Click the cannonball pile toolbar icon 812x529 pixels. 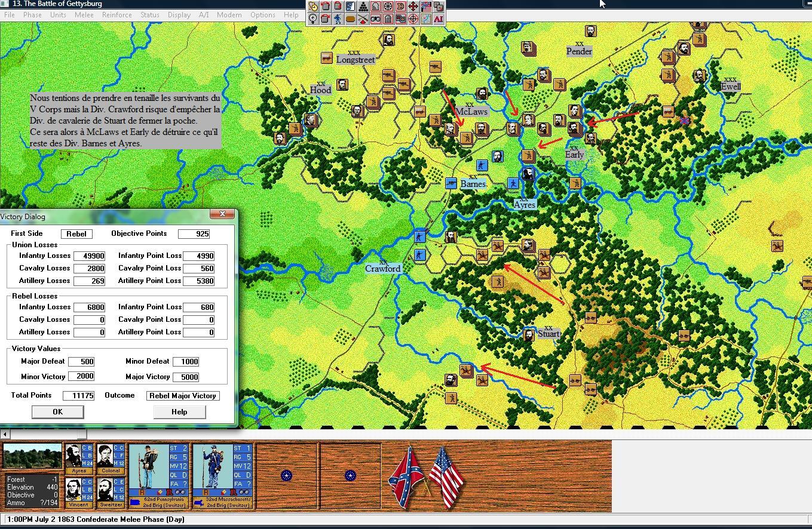click(x=363, y=7)
